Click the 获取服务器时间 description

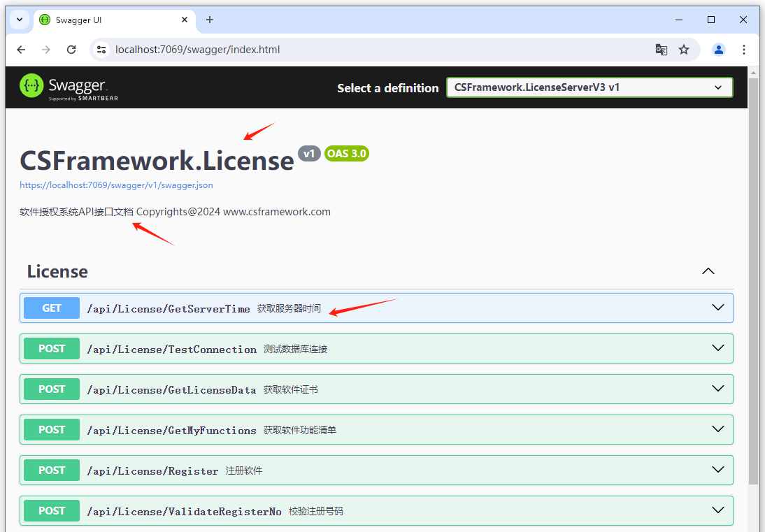click(289, 309)
